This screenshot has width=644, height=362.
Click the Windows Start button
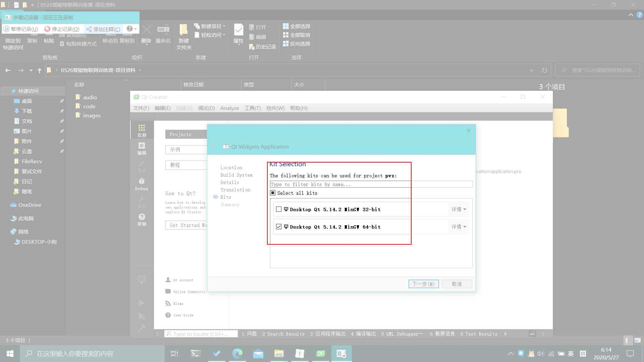(10, 354)
